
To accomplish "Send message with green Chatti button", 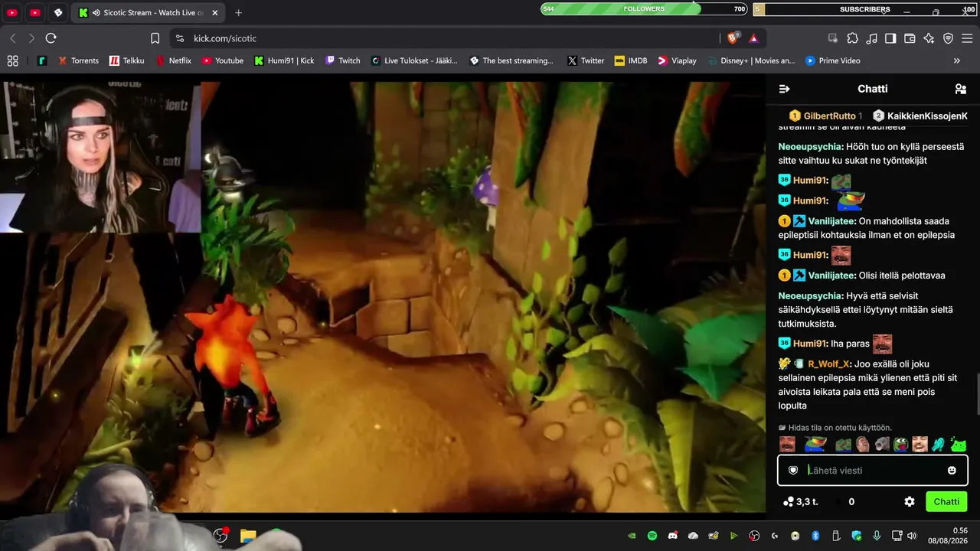I will (x=946, y=502).
